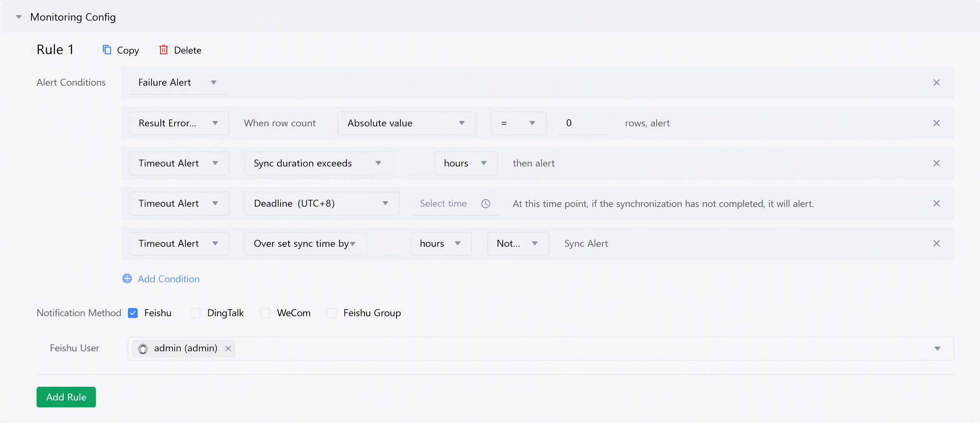
Task: Click the over set sync time number input
Action: 393,244
